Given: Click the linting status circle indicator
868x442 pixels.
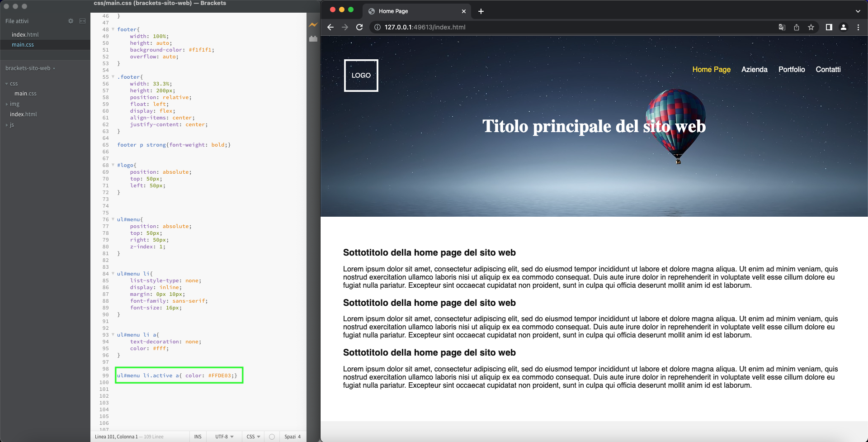Looking at the screenshot, I should coord(272,437).
